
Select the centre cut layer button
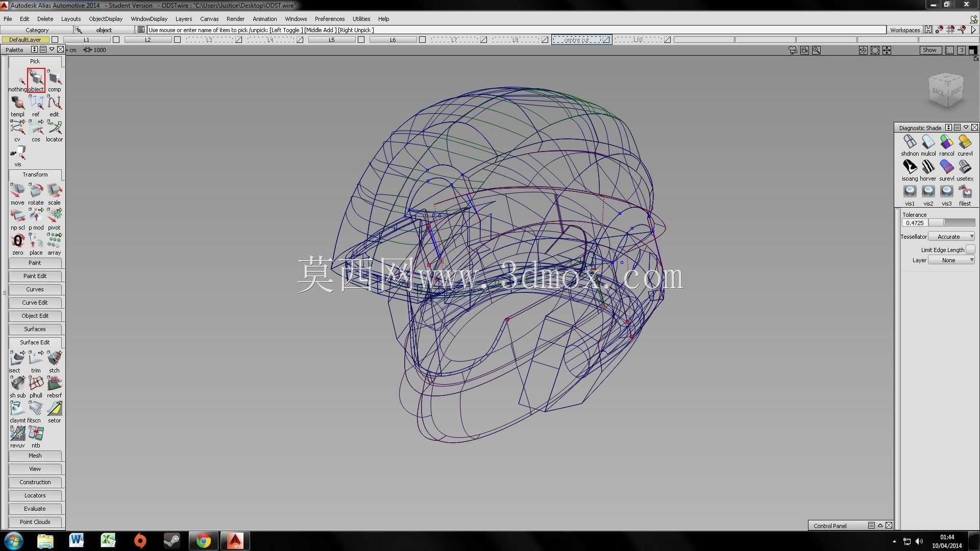pyautogui.click(x=577, y=40)
